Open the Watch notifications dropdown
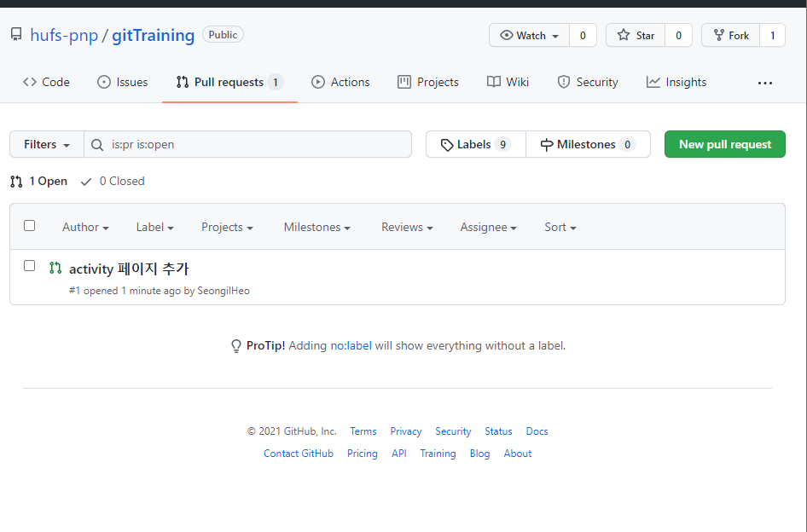The height and width of the screenshot is (532, 807). pos(530,35)
